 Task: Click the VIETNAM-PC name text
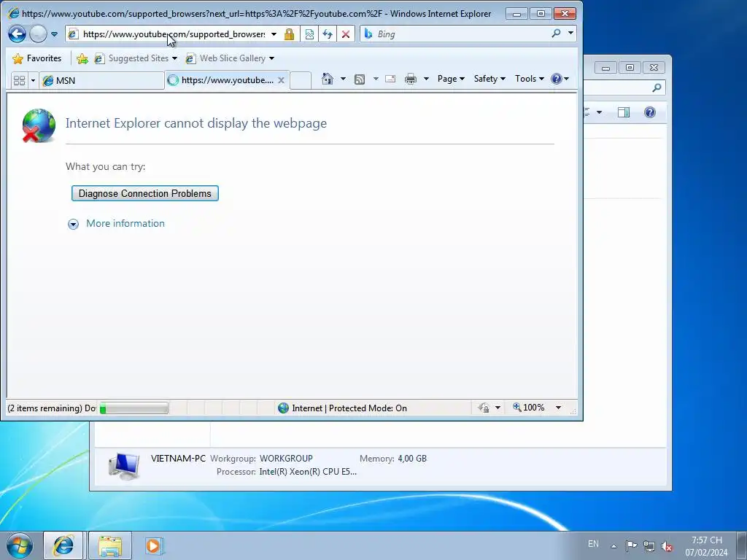[178, 459]
